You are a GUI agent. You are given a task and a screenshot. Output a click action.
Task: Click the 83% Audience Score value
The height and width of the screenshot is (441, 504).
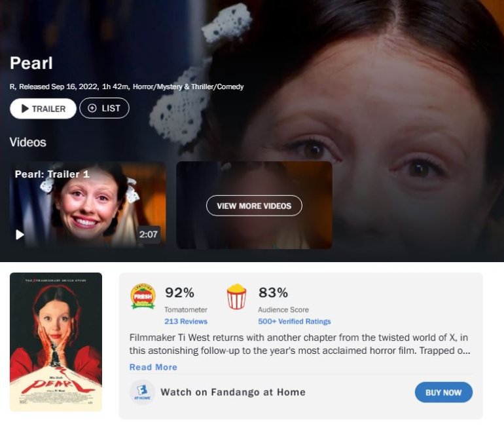(273, 293)
